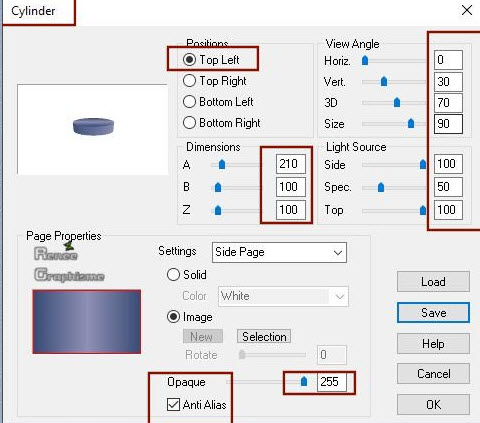Viewport: 480px width, 423px height.
Task: Click the Save button
Action: [x=433, y=313]
